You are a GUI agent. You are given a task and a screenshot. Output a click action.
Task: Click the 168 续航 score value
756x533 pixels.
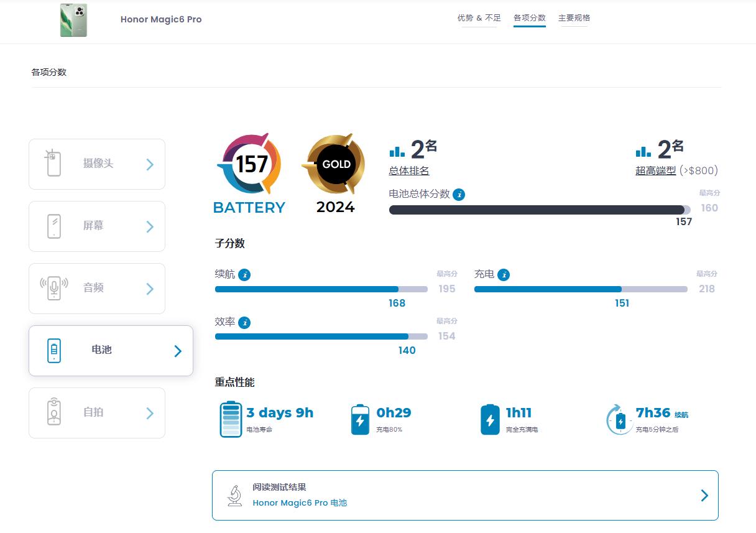point(397,303)
